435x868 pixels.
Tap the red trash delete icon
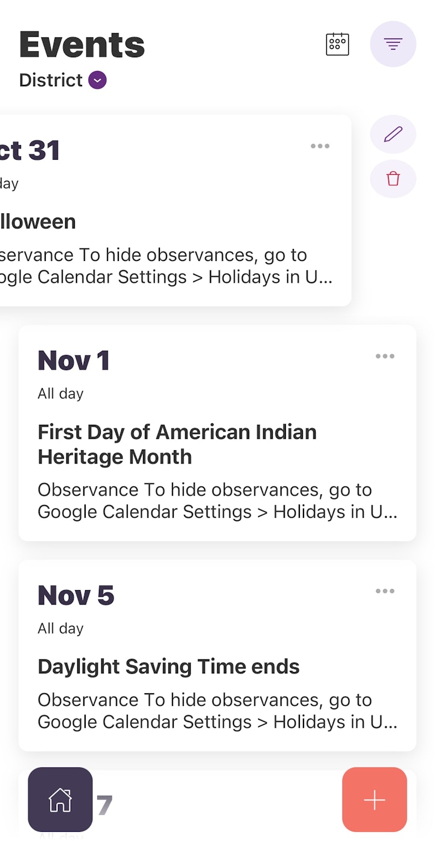click(393, 179)
